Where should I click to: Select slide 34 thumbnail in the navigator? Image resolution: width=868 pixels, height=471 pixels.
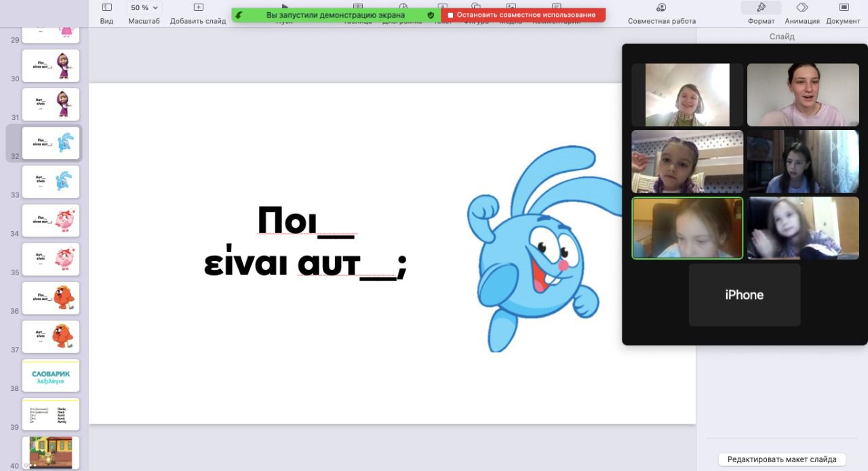tap(51, 220)
